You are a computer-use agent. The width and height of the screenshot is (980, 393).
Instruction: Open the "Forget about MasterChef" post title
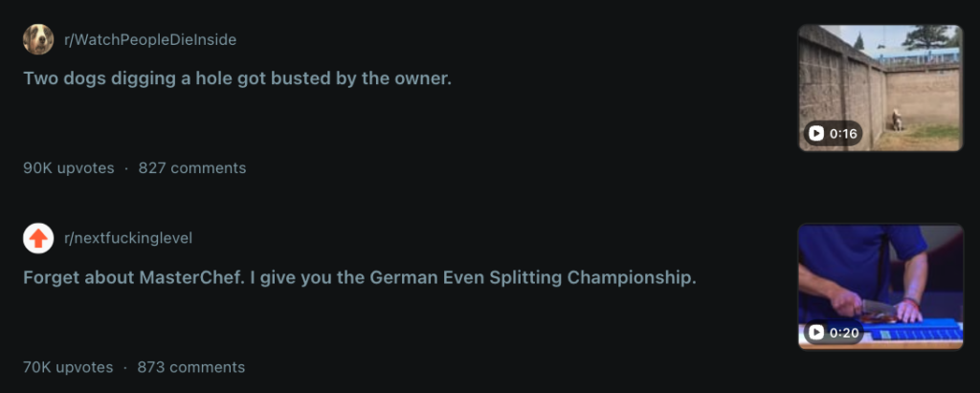click(x=359, y=278)
